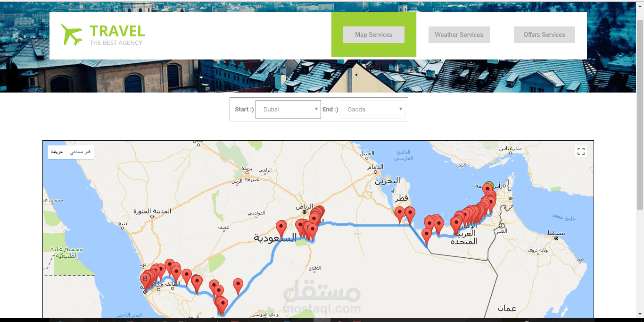This screenshot has width=644, height=322.
Task: Click the المدينة المنورة label on map
Action: coord(152,211)
